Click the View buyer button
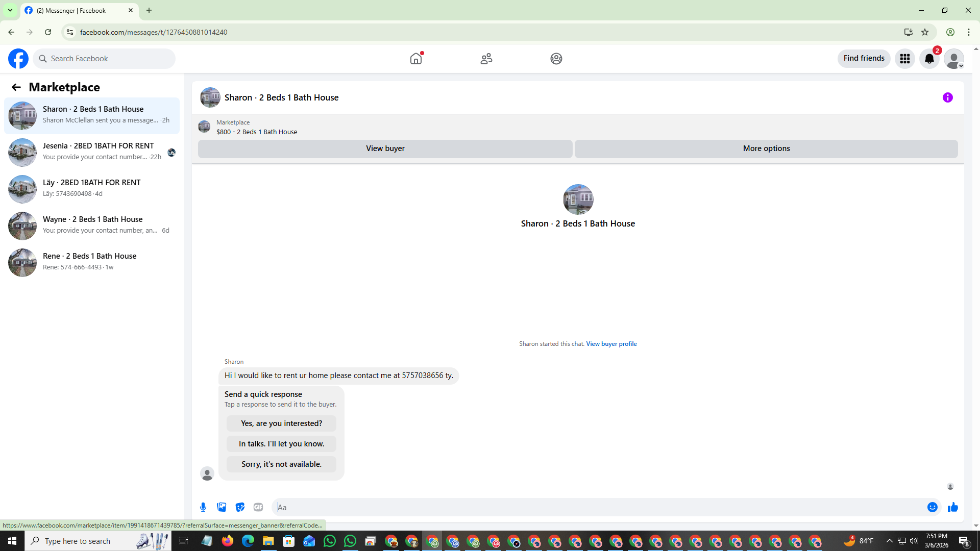 coord(385,148)
